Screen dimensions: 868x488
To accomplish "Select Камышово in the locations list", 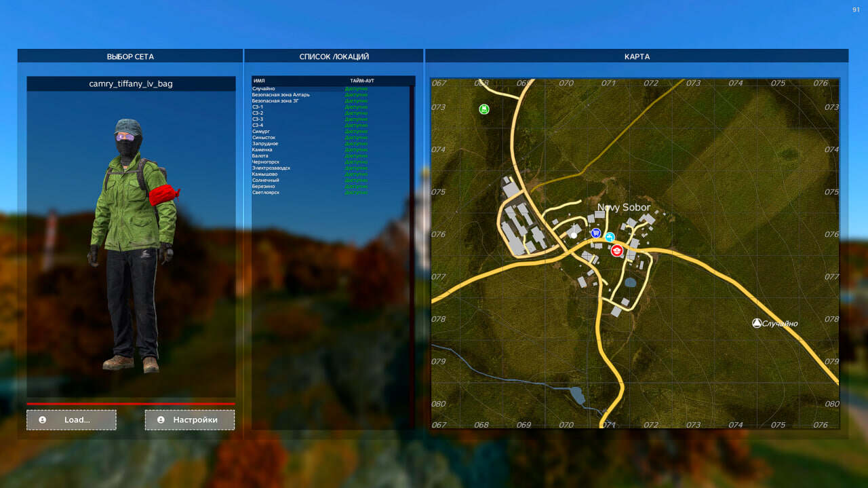I will (331, 174).
